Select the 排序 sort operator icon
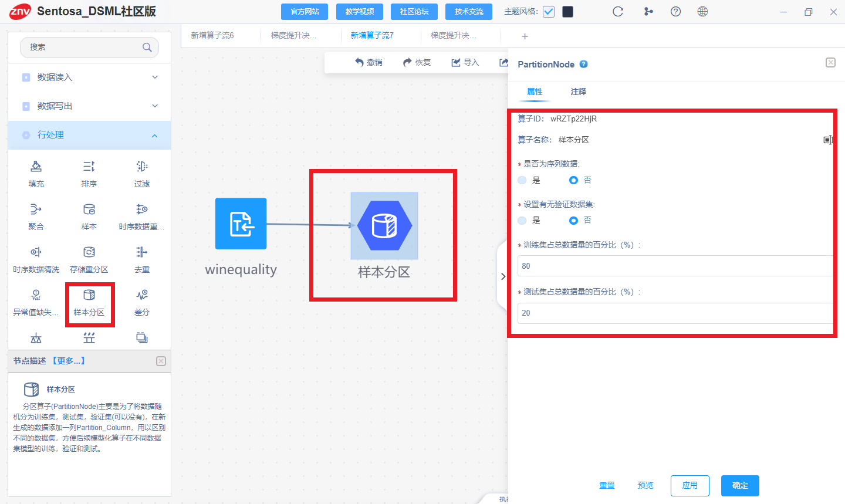845x504 pixels. coord(89,167)
